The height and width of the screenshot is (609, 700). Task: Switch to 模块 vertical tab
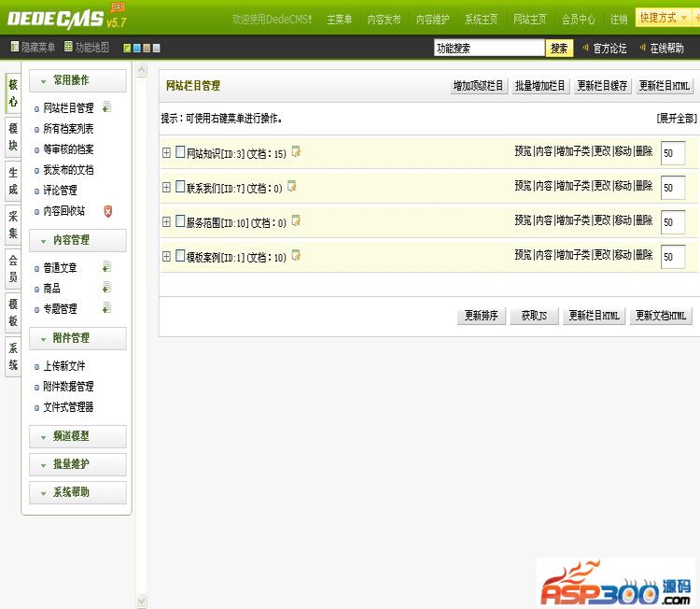tap(13, 136)
